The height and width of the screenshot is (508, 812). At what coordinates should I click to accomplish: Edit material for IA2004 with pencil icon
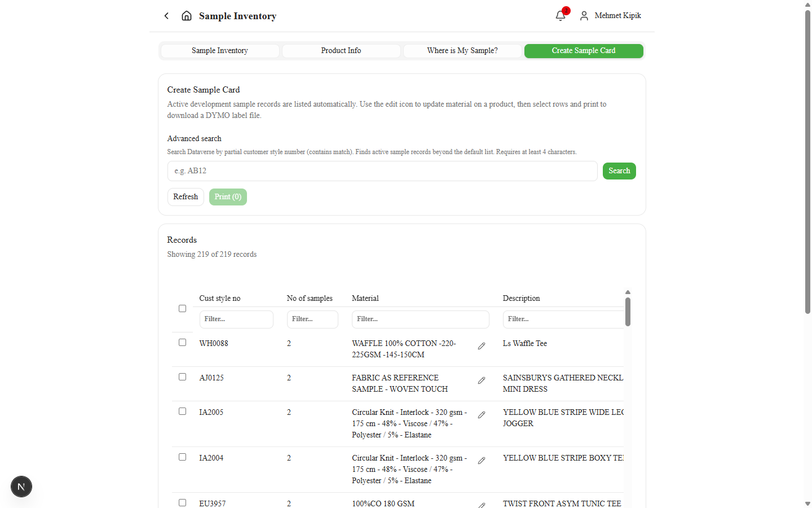[x=482, y=461]
